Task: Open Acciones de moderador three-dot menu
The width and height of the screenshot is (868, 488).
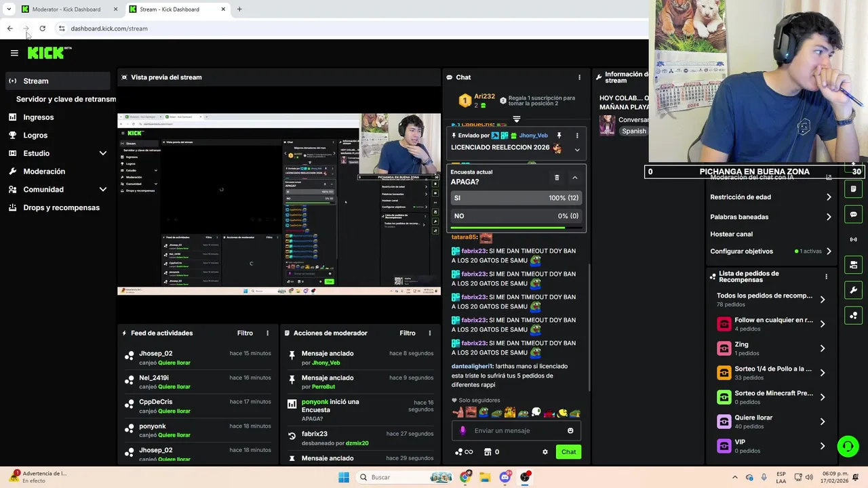Action: pos(429,333)
